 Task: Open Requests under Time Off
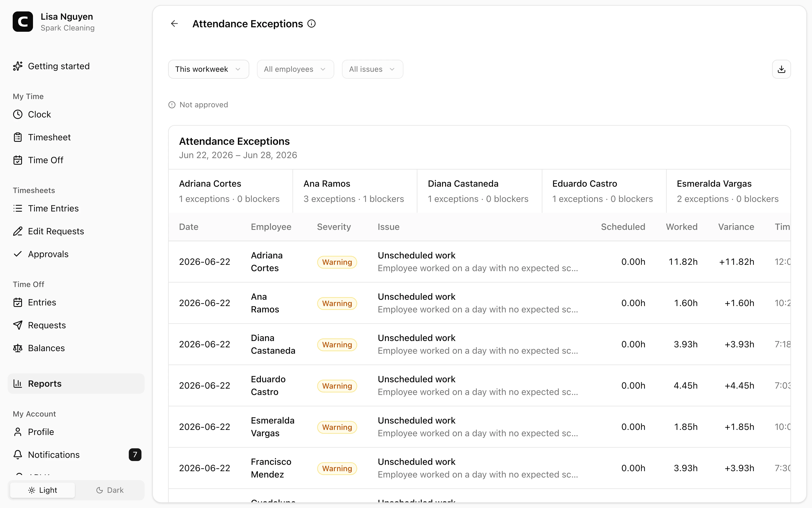[x=76, y=325]
